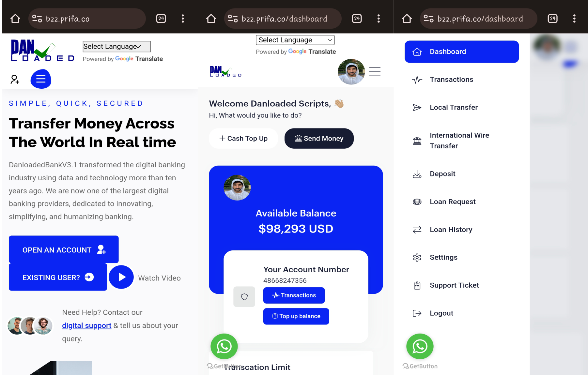This screenshot has height=375, width=588.
Task: Open the tab switcher in the left browser panel
Action: (161, 19)
